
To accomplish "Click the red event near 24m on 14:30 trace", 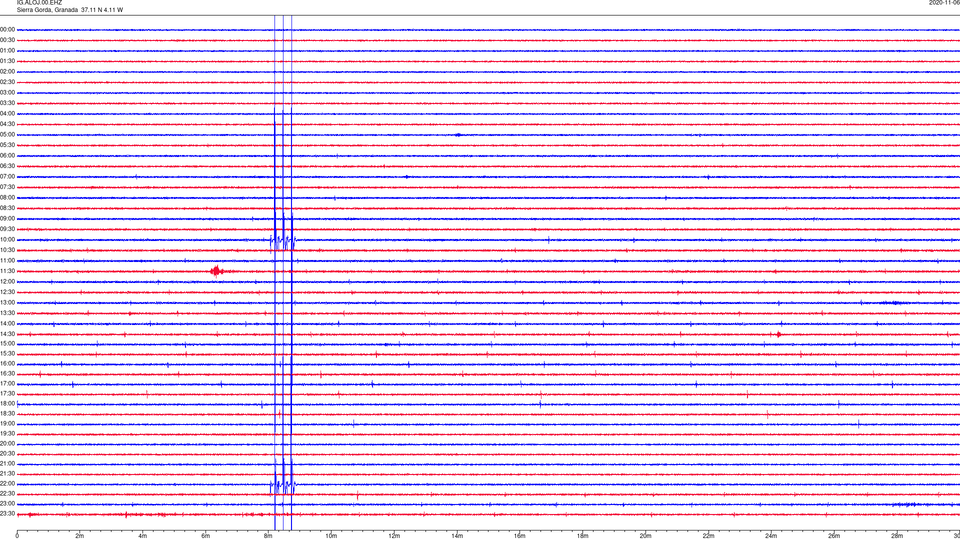I will [778, 334].
